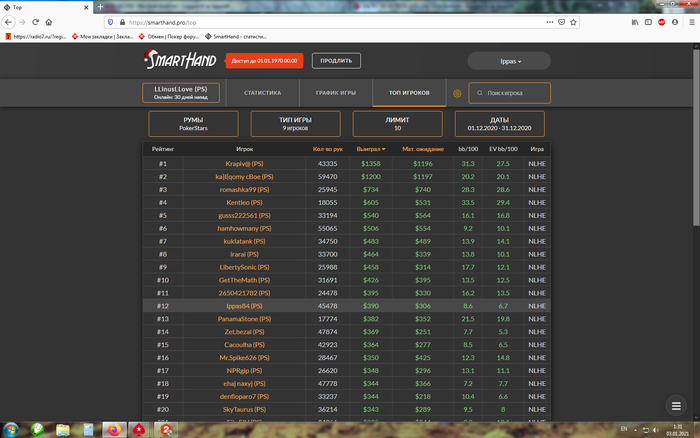Screen dimensions: 700x438
Task: Open player Krapiv@ (PS)
Action: pyautogui.click(x=244, y=164)
